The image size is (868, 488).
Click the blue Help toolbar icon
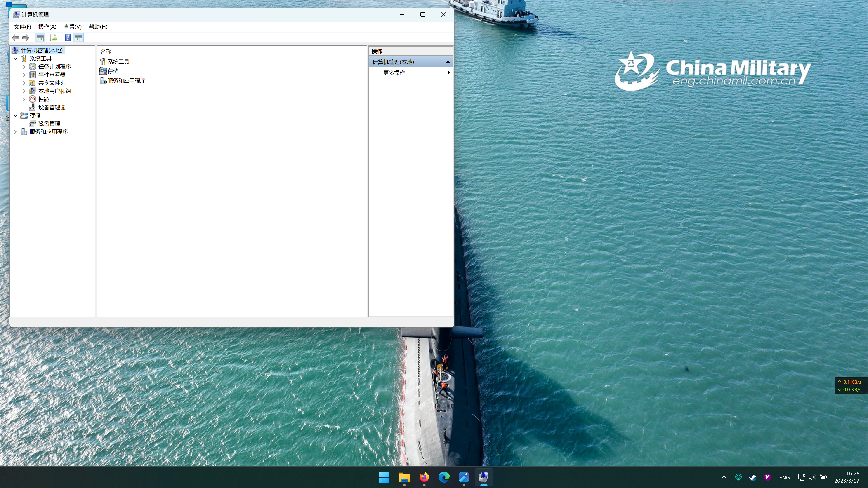pyautogui.click(x=67, y=38)
